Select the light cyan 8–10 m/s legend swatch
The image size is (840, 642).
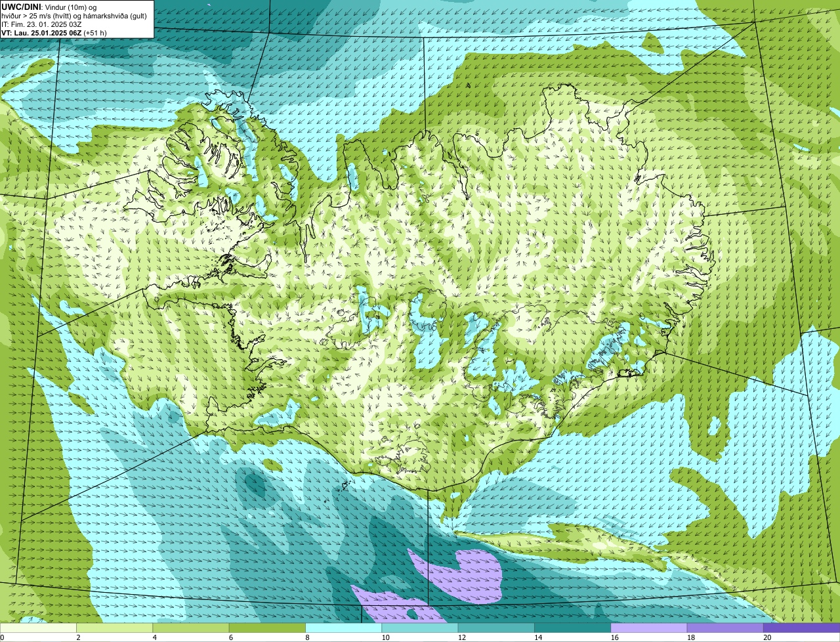point(344,628)
